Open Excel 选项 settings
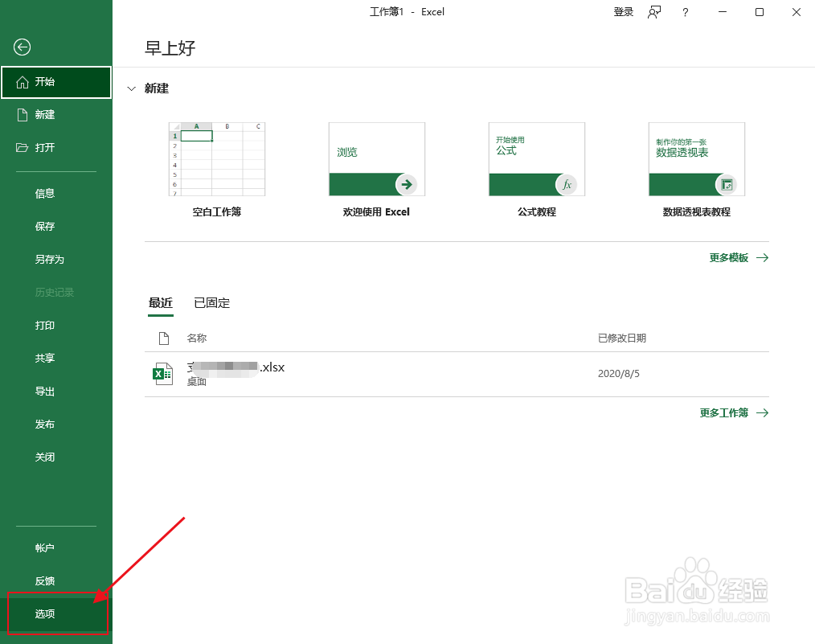The width and height of the screenshot is (815, 644). pyautogui.click(x=56, y=614)
